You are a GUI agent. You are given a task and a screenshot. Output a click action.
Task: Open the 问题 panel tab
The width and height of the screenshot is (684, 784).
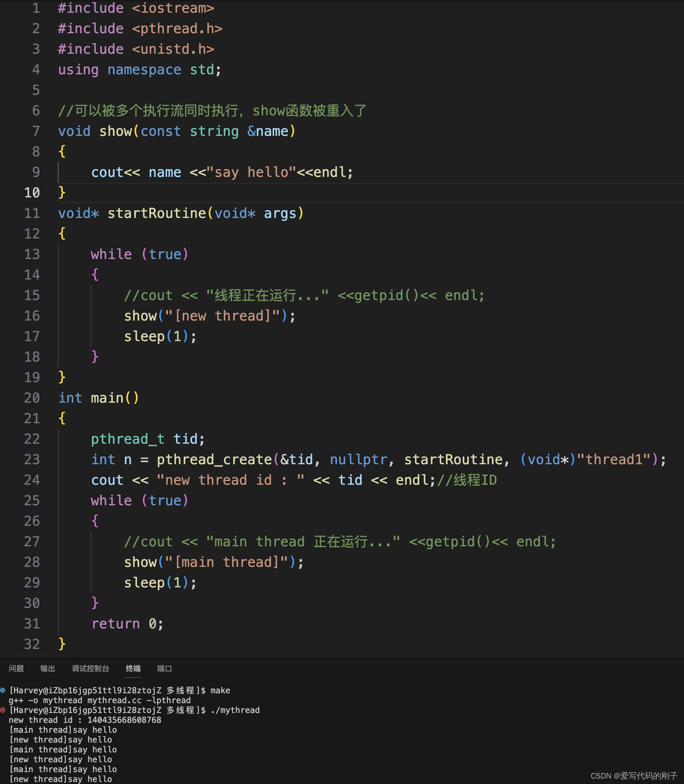tap(16, 669)
